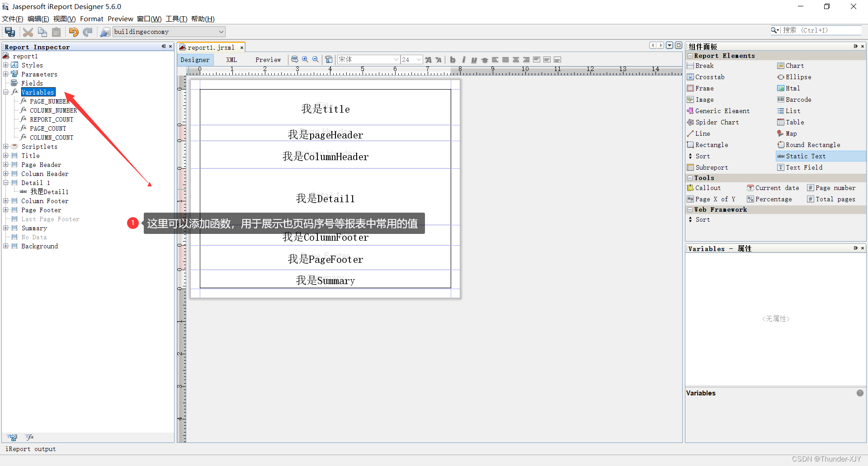Toggle underline text formatting
Image resolution: width=868 pixels, height=466 pixels.
pos(474,59)
